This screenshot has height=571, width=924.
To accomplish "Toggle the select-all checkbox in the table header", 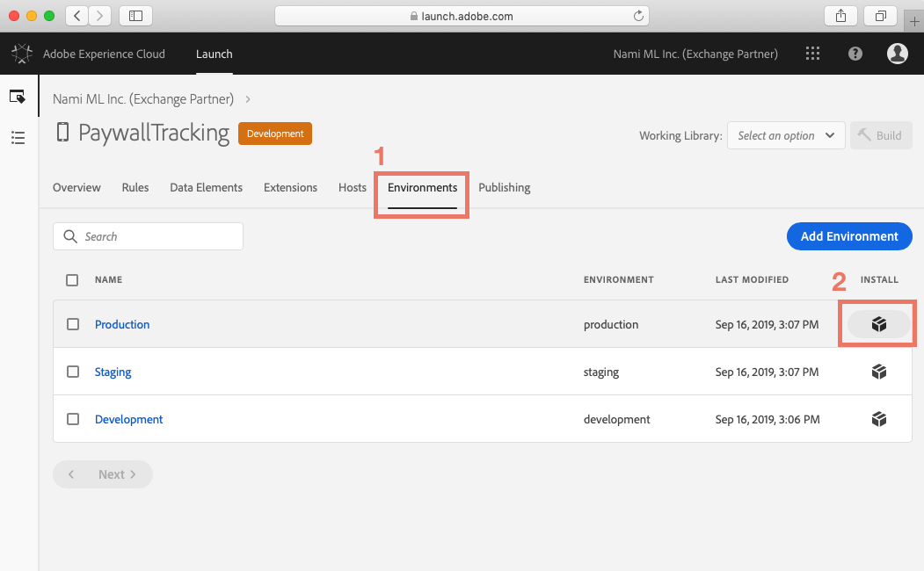I will coord(72,280).
